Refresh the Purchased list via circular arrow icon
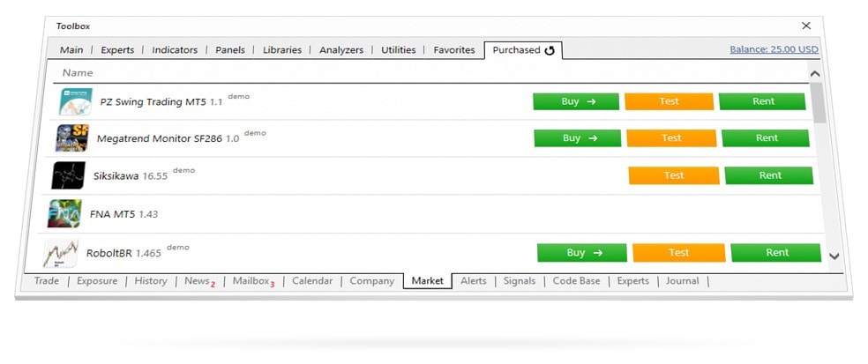The image size is (868, 364). 550,50
